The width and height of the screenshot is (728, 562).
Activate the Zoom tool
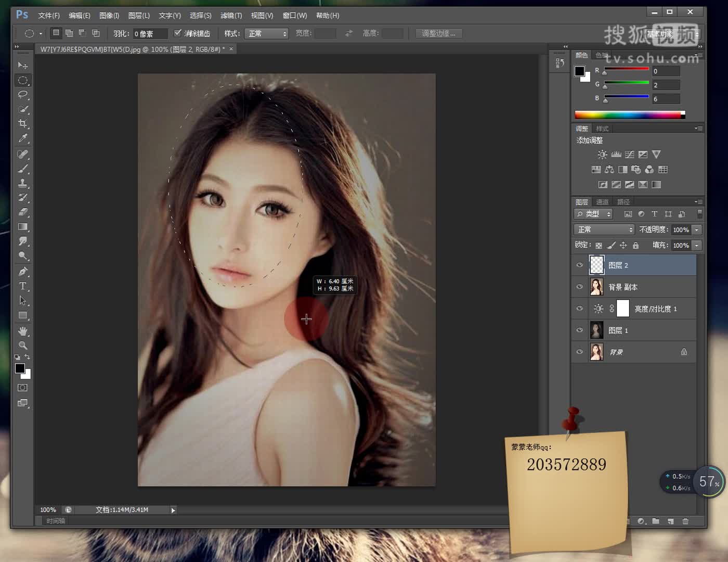pyautogui.click(x=23, y=346)
